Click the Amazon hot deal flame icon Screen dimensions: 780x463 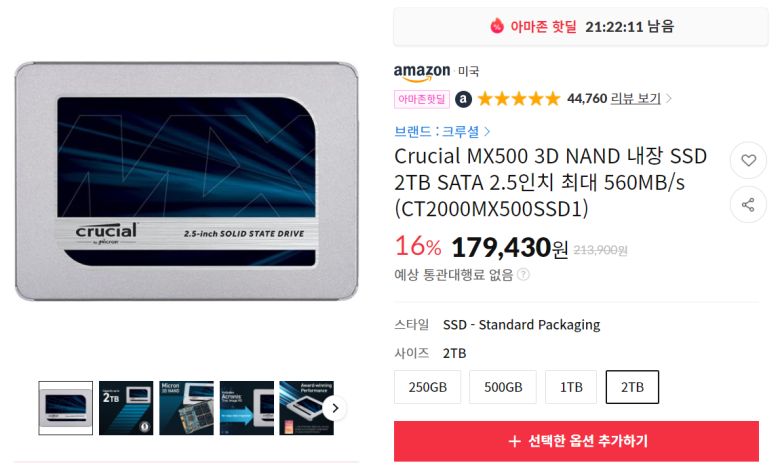click(x=496, y=26)
